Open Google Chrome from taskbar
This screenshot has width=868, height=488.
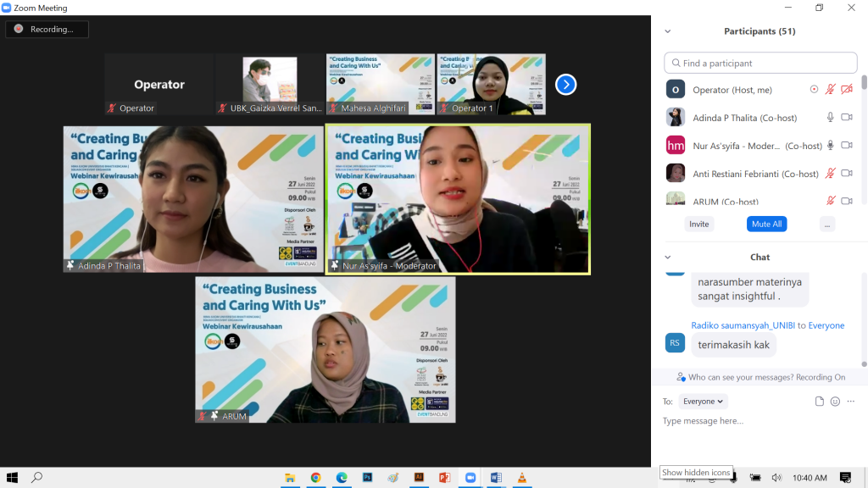315,478
